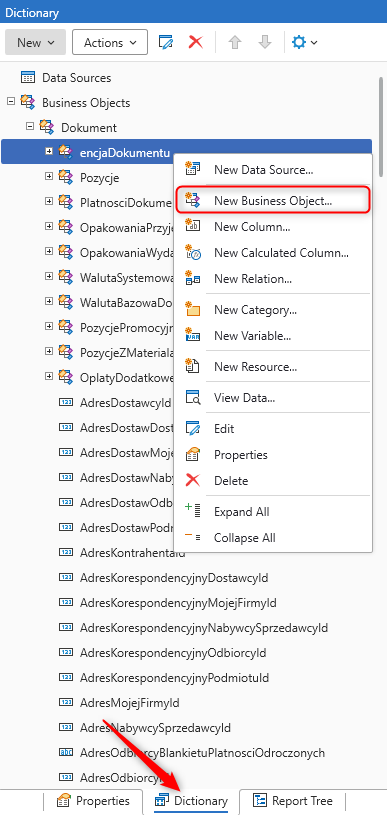Viewport: 387px width, 815px height.
Task: Expand the Pozycje tree node
Action: tap(49, 177)
